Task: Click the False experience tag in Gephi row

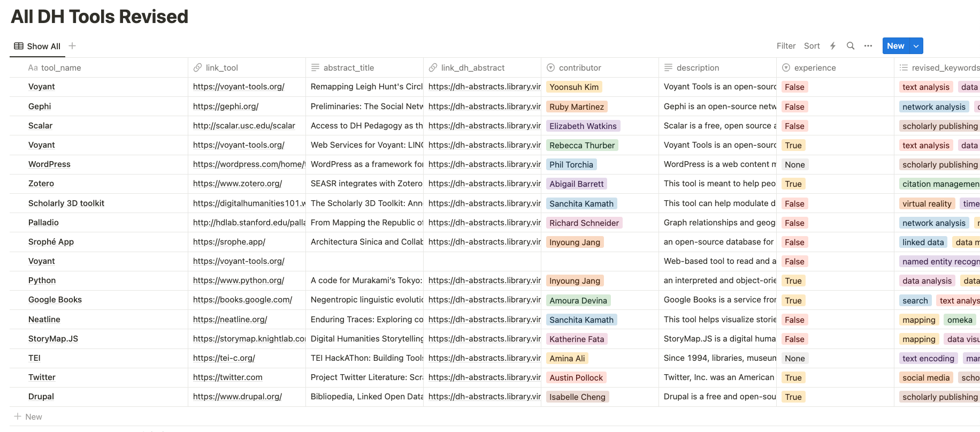Action: click(794, 107)
